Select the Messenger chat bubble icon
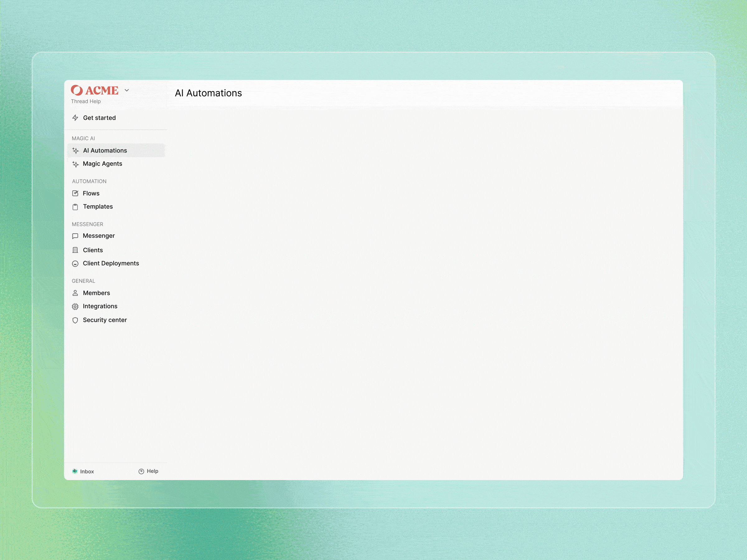747x560 pixels. (76, 236)
